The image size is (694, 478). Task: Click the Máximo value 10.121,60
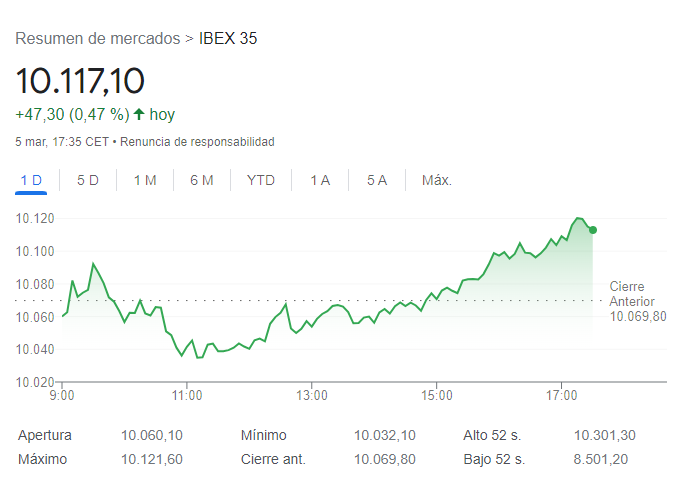[152, 459]
